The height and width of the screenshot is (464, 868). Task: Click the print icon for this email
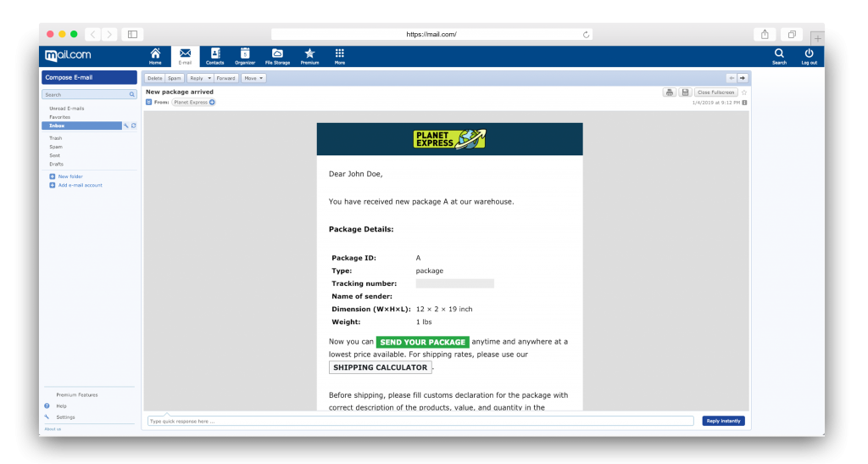point(670,92)
